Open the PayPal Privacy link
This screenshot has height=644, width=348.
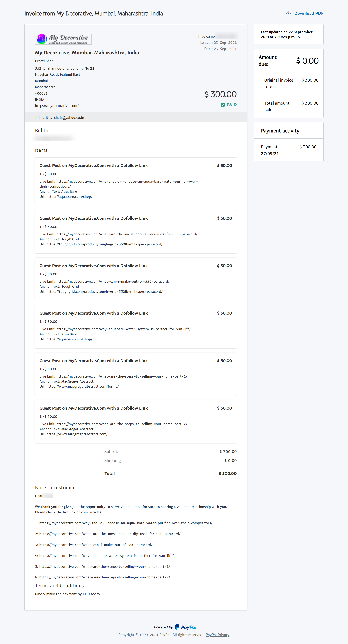point(217,635)
